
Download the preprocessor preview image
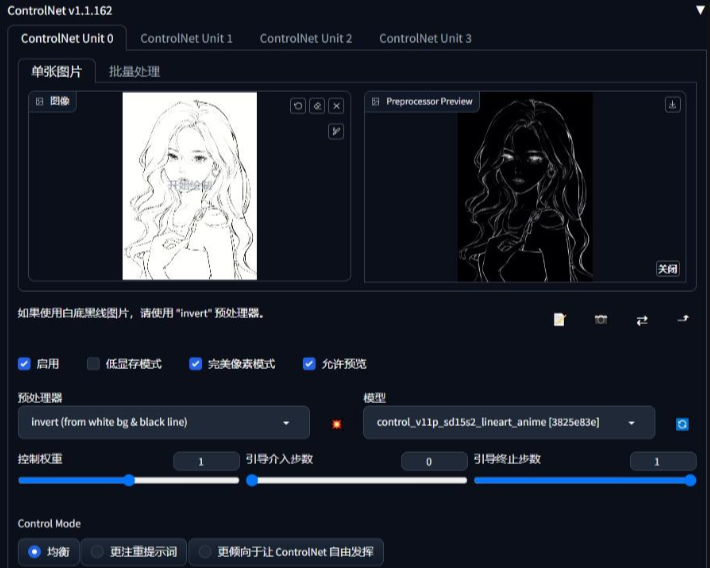[x=672, y=105]
